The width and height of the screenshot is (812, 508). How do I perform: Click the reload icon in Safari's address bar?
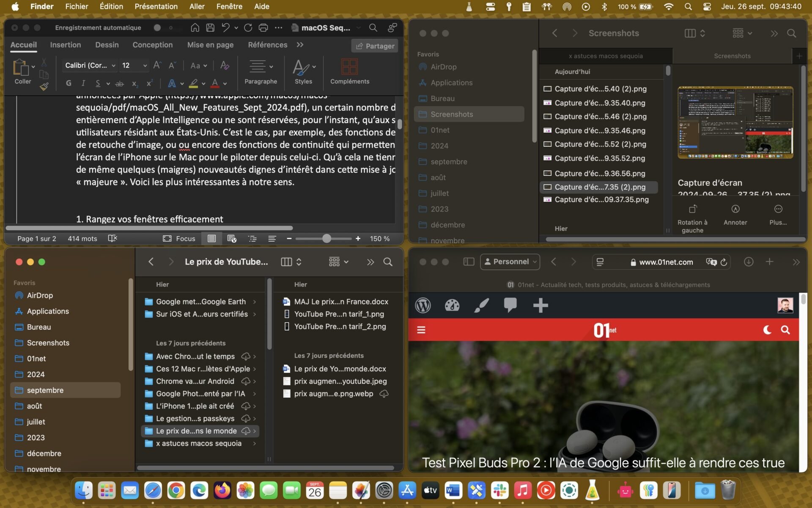(x=724, y=262)
